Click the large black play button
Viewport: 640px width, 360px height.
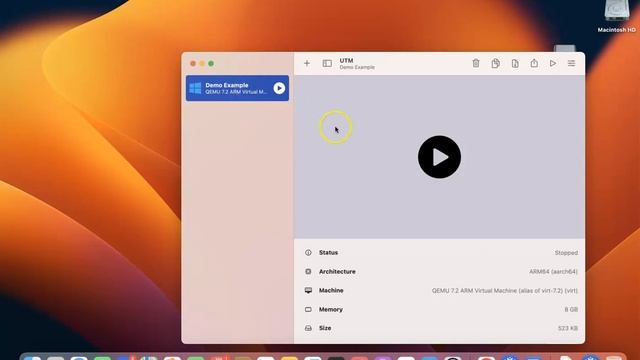pyautogui.click(x=440, y=157)
